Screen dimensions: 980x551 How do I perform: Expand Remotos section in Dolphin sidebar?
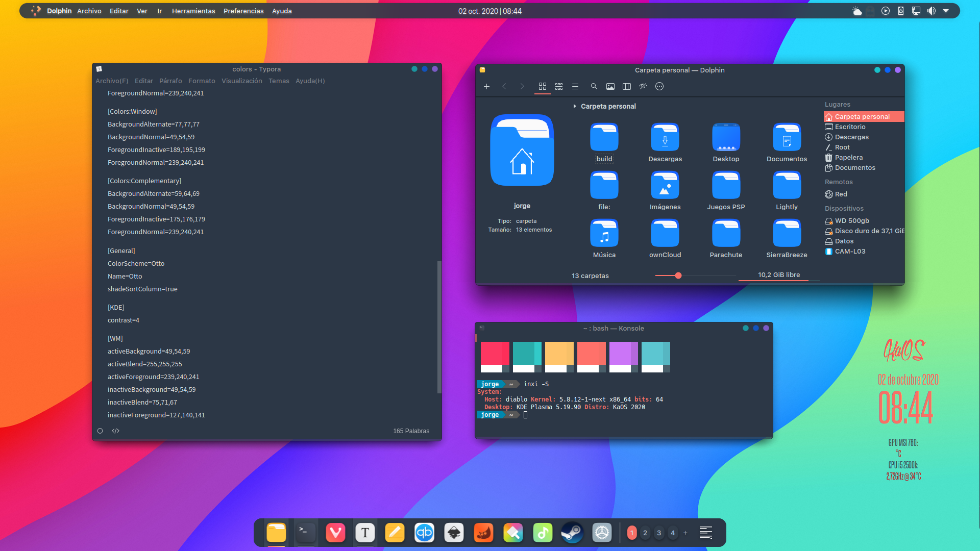click(839, 182)
